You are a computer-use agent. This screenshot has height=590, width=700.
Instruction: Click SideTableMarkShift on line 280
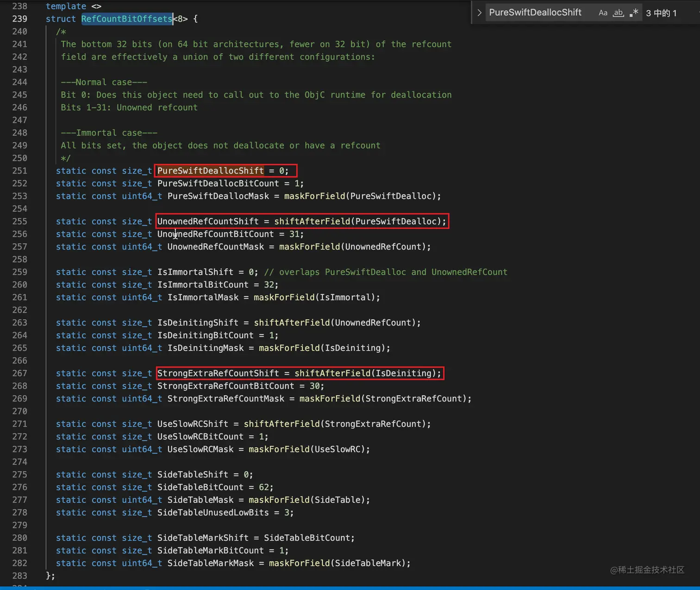203,538
